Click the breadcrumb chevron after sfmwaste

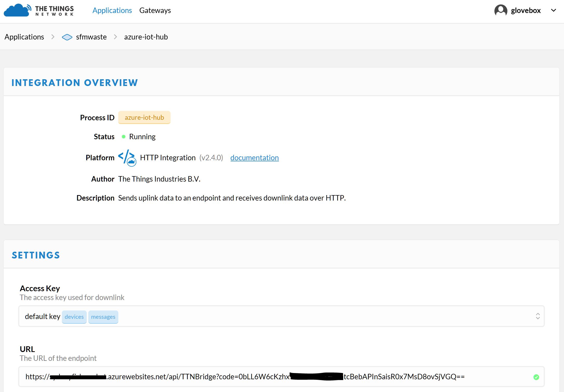coord(116,37)
